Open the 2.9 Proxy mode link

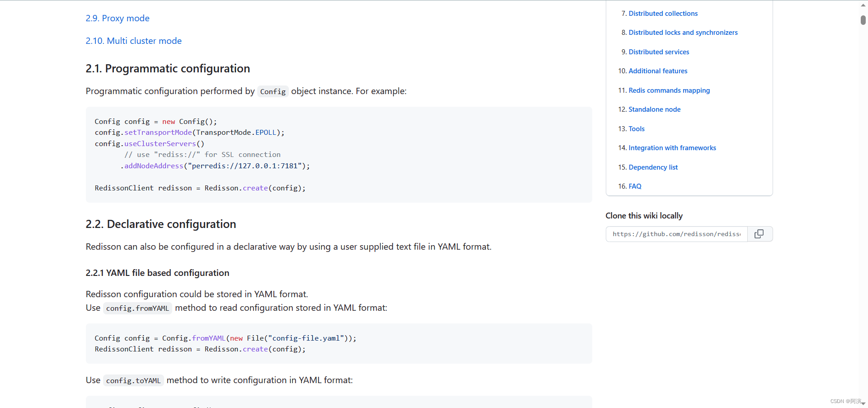pos(118,18)
